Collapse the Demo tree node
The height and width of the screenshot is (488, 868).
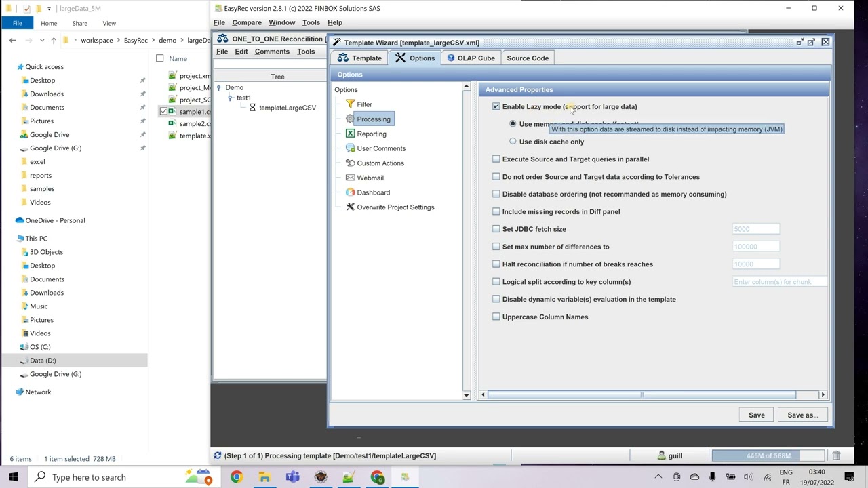219,88
